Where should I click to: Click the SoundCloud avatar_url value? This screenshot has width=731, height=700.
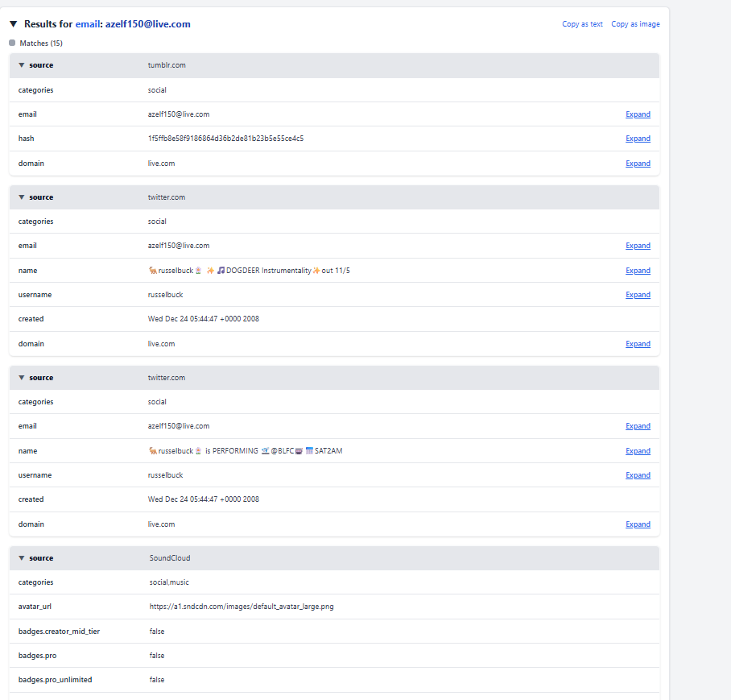pos(241,607)
